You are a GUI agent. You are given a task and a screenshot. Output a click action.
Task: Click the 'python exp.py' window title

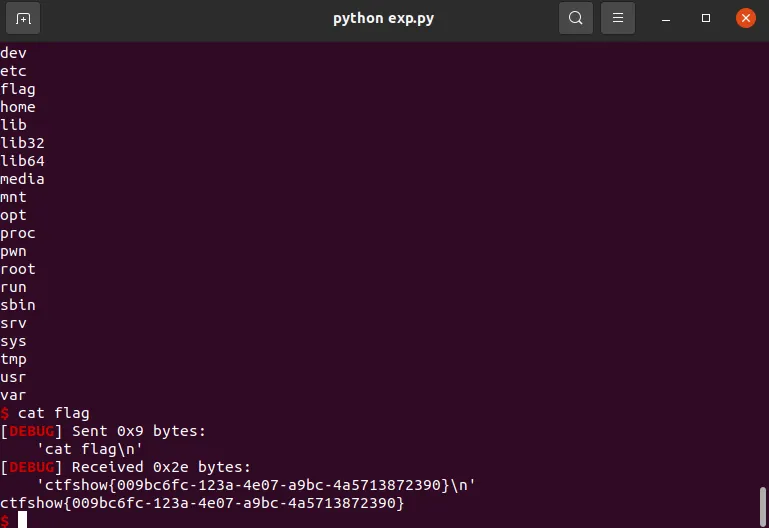pos(384,19)
